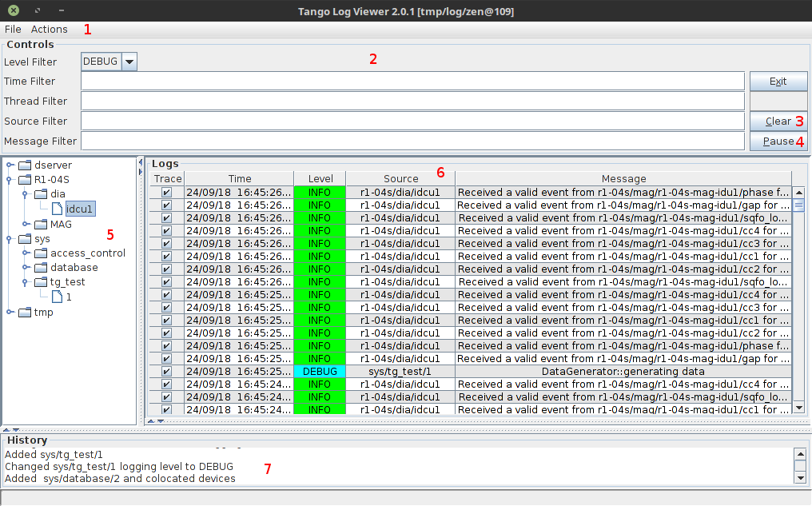Click into the Time Filter field

click(x=412, y=82)
